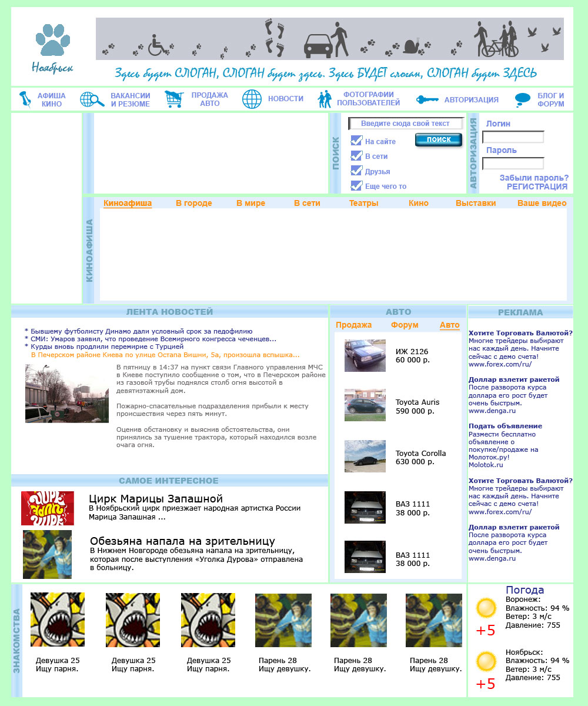Click the globe magnifier icon for Вакансии

point(92,99)
